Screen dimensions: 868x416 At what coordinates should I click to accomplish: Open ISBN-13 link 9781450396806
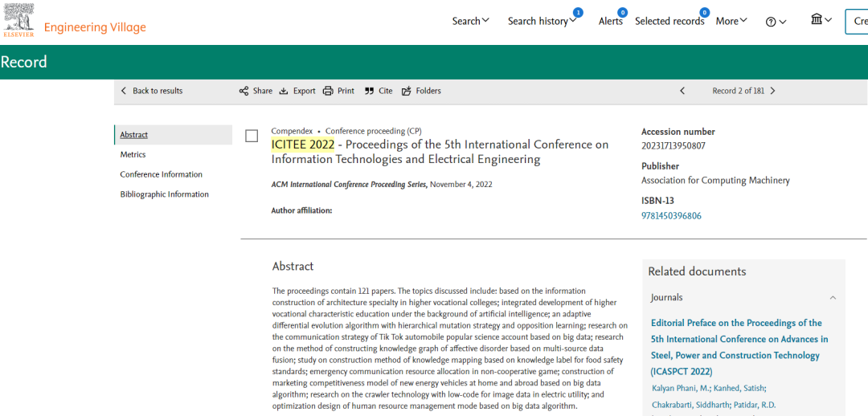pyautogui.click(x=671, y=216)
